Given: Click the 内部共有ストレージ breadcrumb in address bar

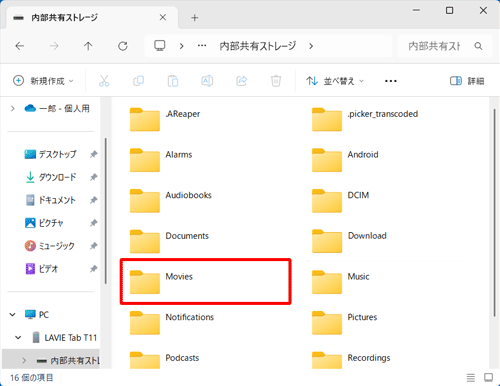Looking at the screenshot, I should [x=258, y=46].
